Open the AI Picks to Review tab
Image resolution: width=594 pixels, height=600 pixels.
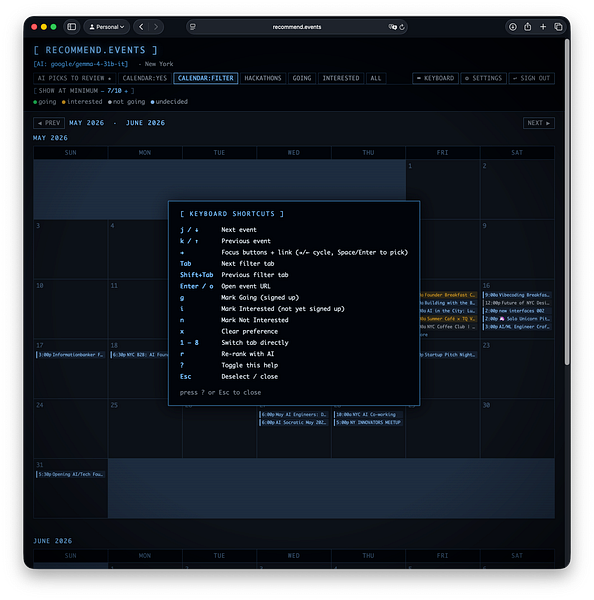point(74,78)
